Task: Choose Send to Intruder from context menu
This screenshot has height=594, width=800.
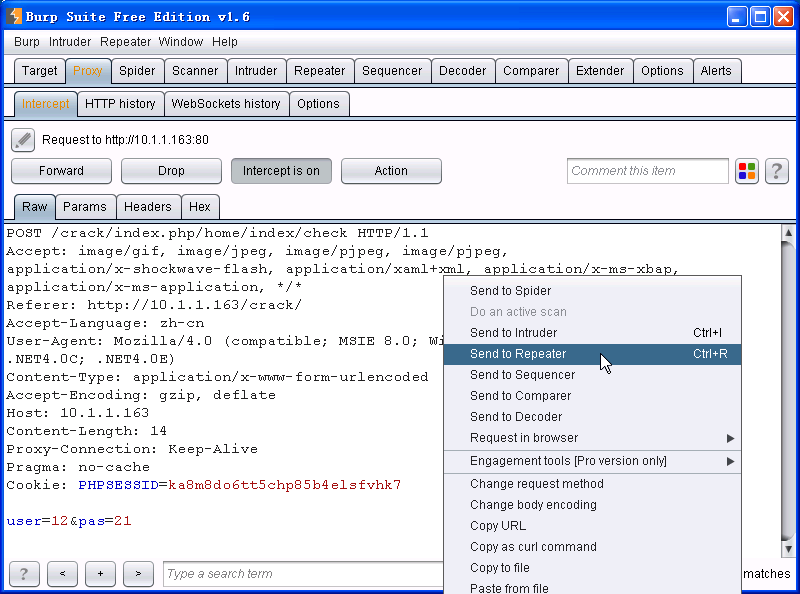Action: pyautogui.click(x=592, y=333)
